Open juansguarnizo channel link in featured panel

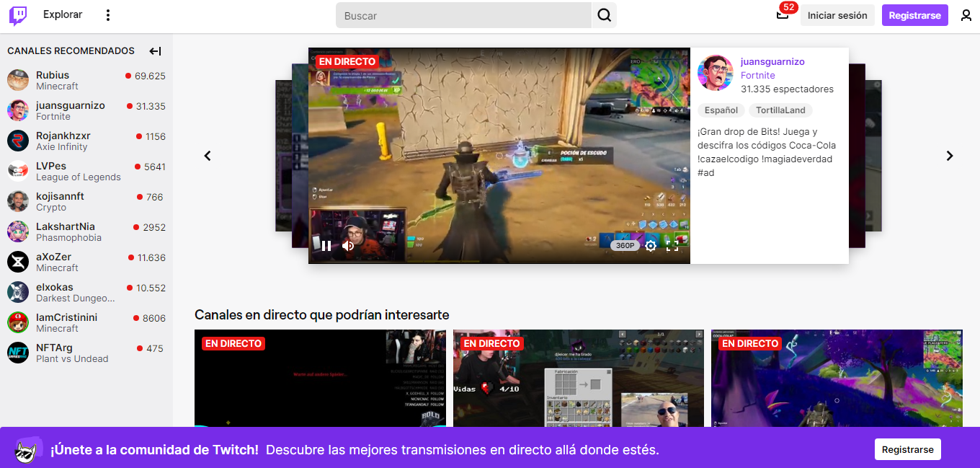[x=772, y=62]
